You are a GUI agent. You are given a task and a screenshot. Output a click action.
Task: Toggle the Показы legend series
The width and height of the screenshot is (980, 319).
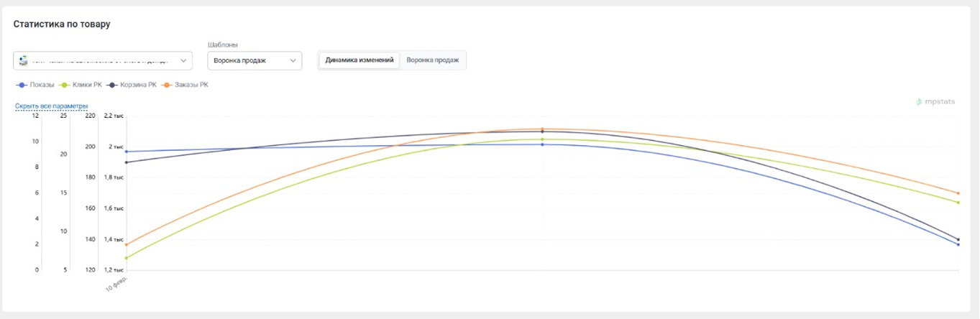(42, 85)
